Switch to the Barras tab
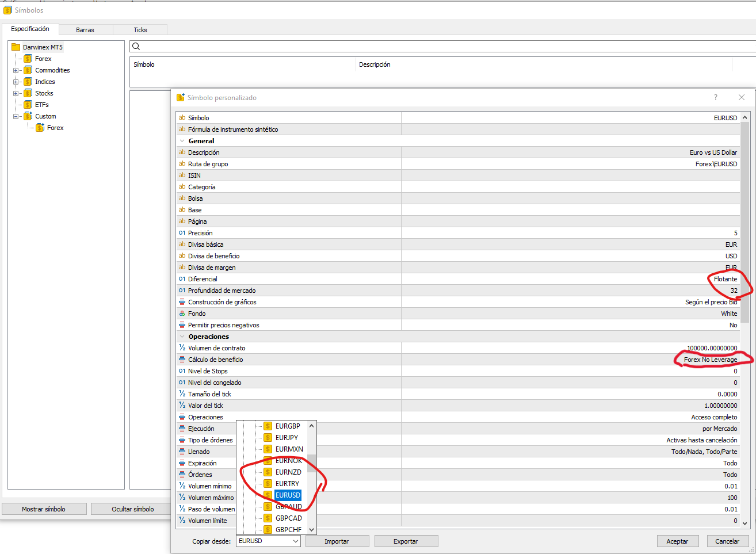Screen dimensions: 756x554 (x=85, y=30)
